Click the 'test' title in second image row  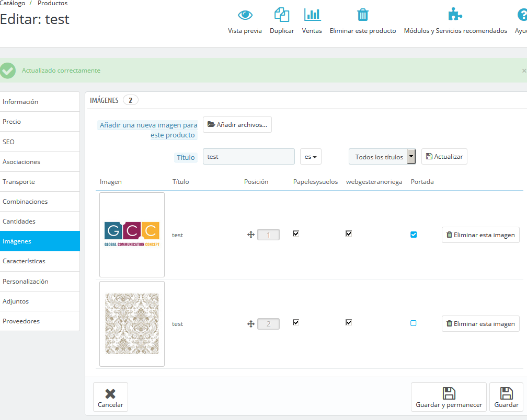coord(177,324)
